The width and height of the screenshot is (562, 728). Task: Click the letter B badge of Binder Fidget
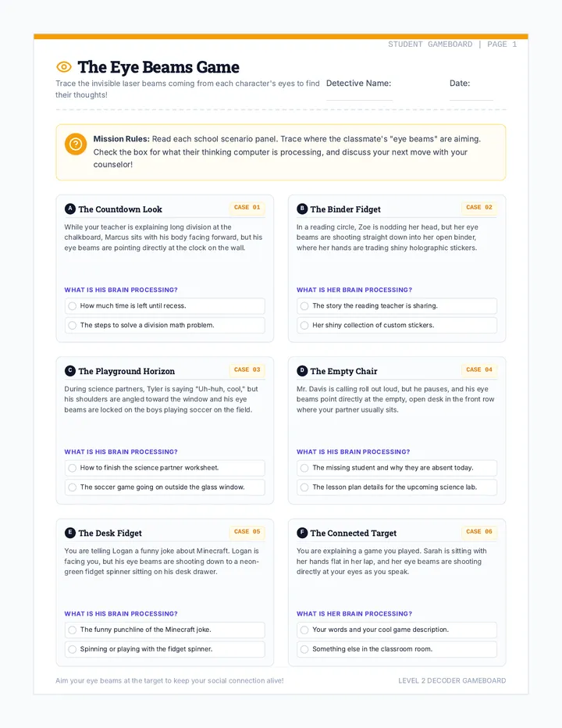click(x=302, y=209)
